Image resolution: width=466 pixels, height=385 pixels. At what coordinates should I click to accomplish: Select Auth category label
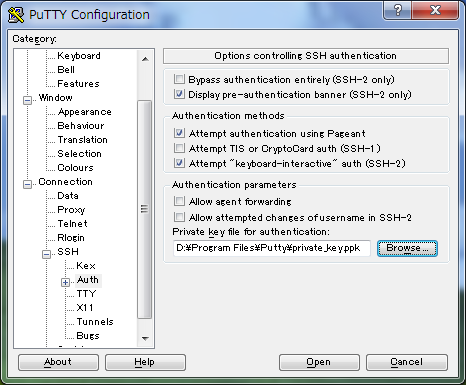pyautogui.click(x=88, y=280)
